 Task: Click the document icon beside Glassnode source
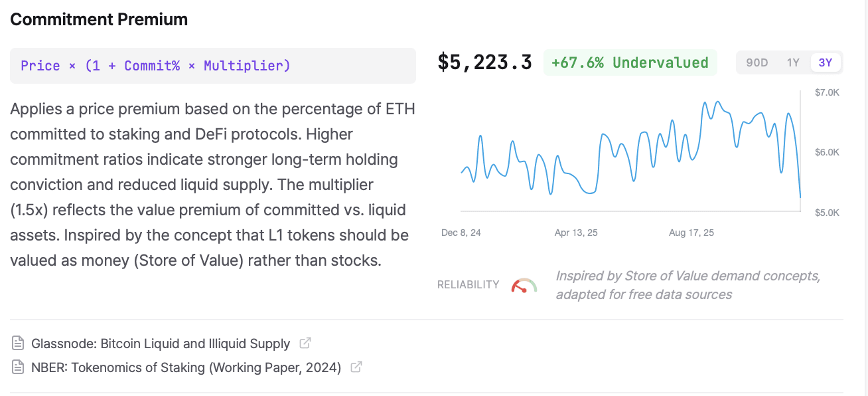pyautogui.click(x=18, y=344)
